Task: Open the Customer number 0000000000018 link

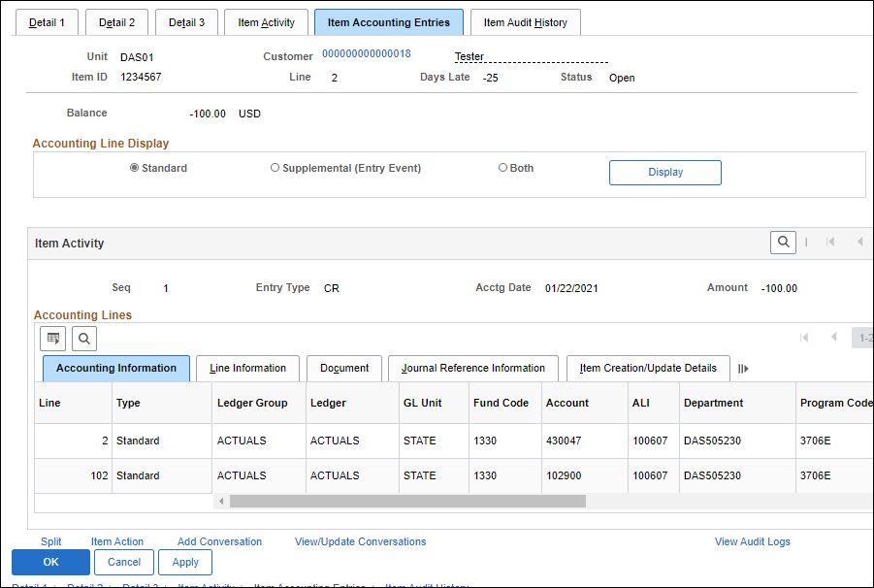Action: [x=366, y=53]
